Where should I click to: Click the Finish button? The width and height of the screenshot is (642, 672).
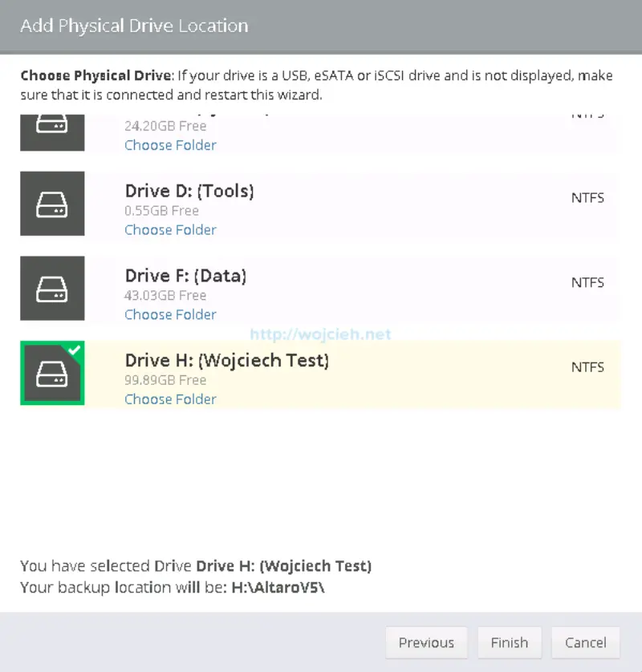coord(509,642)
